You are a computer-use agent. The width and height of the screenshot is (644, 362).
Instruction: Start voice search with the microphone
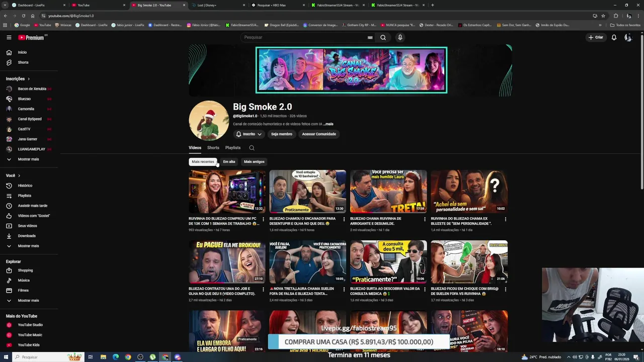400,37
